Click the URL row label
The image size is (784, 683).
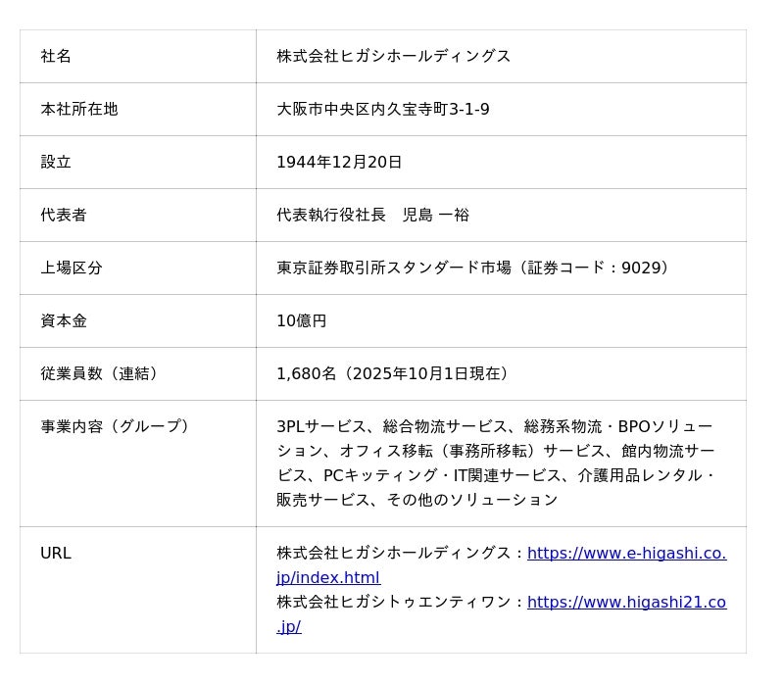pyautogui.click(x=56, y=554)
